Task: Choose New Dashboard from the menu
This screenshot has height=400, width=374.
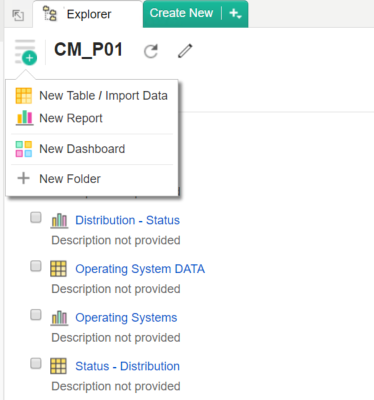Action: (x=92, y=149)
